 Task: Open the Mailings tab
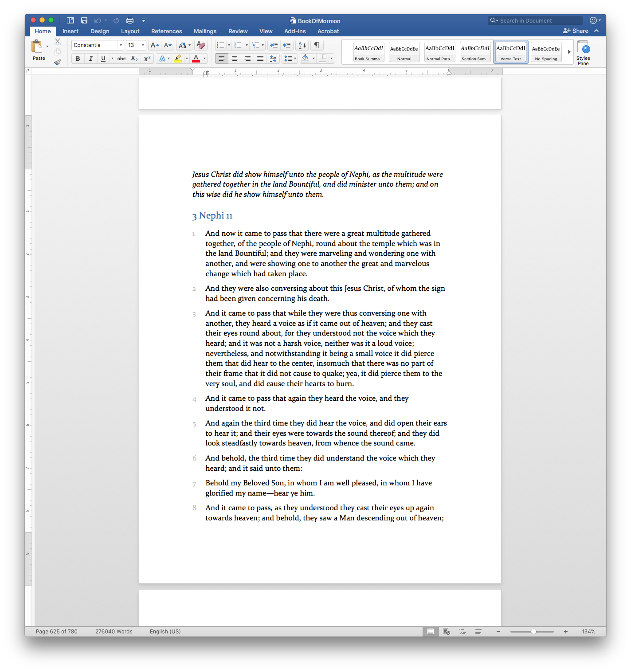click(205, 31)
